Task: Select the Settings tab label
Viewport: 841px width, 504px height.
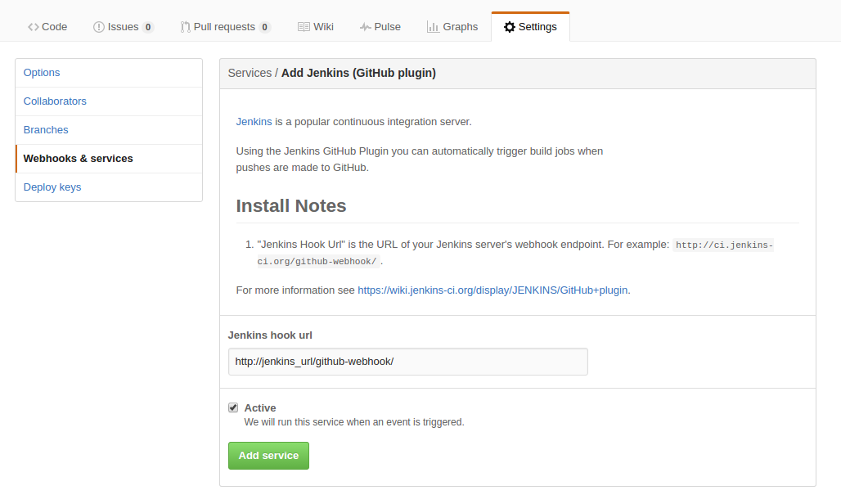Action: pos(537,27)
